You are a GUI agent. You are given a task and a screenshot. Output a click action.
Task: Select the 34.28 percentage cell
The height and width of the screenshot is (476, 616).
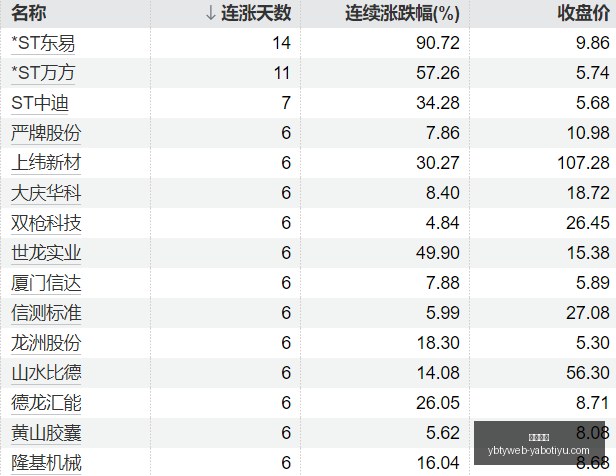[438, 103]
